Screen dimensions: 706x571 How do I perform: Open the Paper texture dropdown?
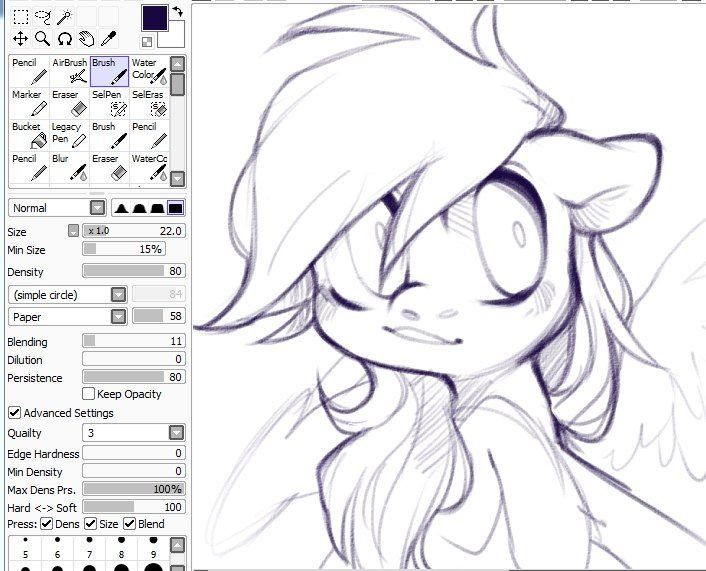[x=68, y=317]
